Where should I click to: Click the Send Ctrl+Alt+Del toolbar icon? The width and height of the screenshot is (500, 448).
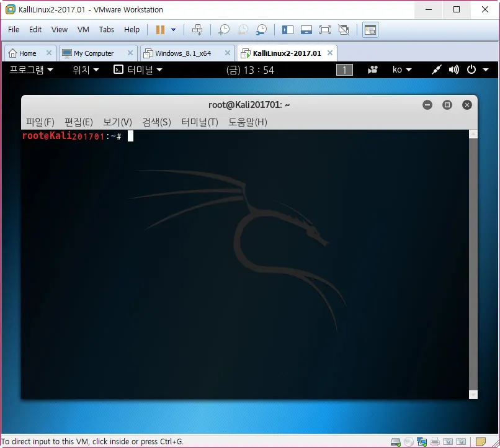pos(197,30)
